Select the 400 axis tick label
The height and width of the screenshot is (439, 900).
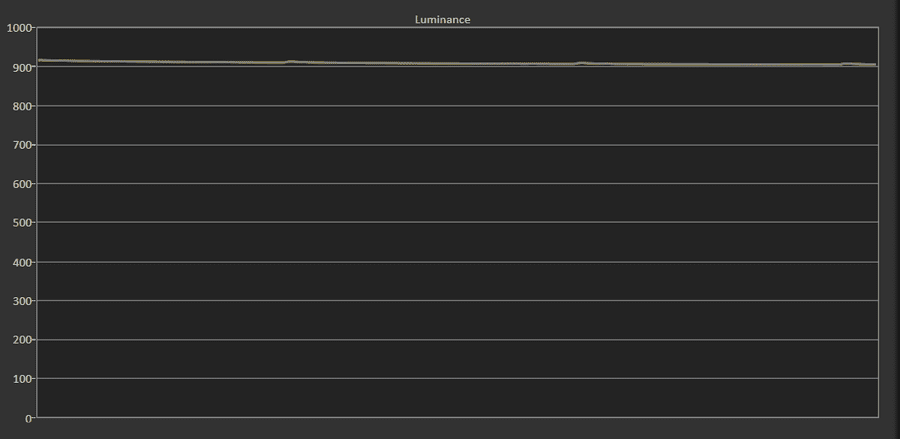22,262
